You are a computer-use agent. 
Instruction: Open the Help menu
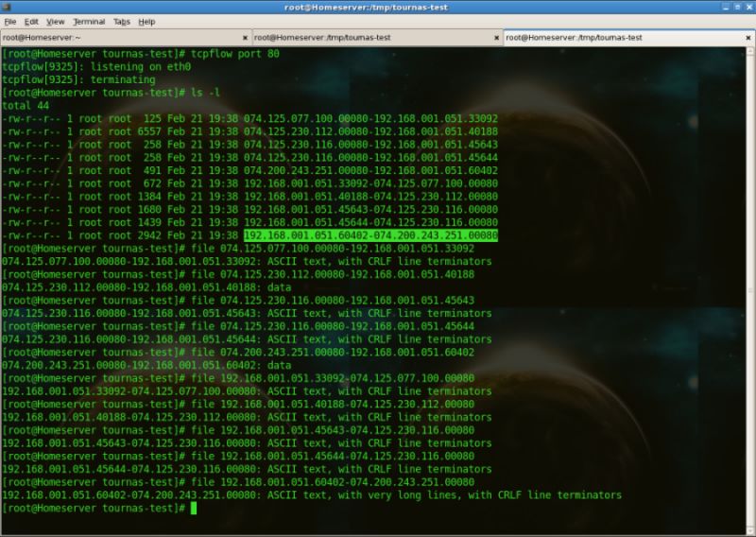point(146,22)
